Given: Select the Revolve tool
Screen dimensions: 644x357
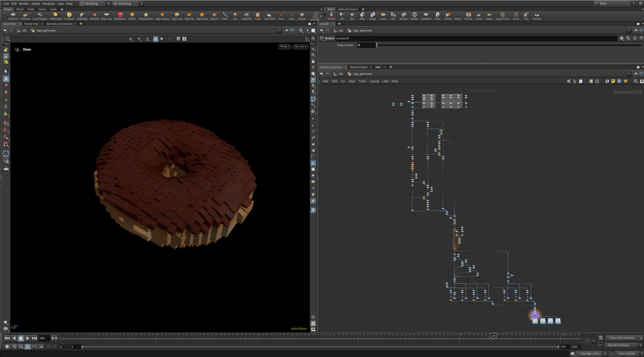Looking at the screenshot, I should click(x=331, y=16).
